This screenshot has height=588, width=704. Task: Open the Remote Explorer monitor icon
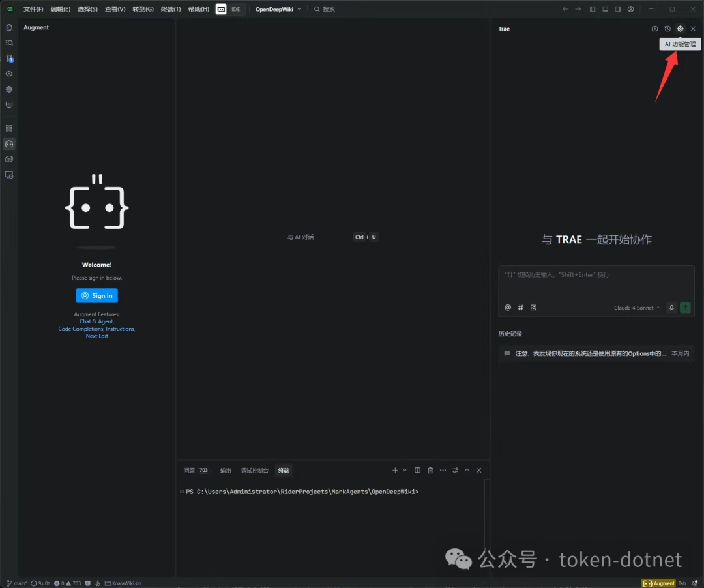9,104
